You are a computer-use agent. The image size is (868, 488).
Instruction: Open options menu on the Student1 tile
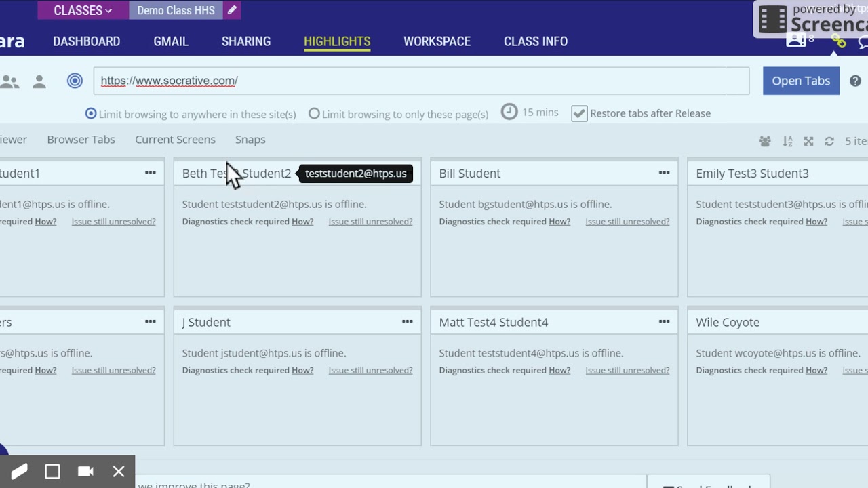pyautogui.click(x=151, y=173)
